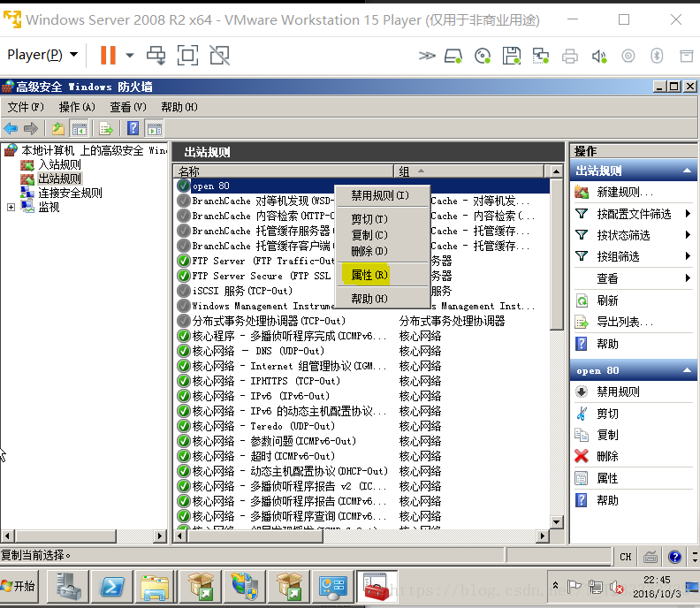Click 刷新 in the actions pane
Viewport: 700px width, 608px height.
click(x=607, y=300)
